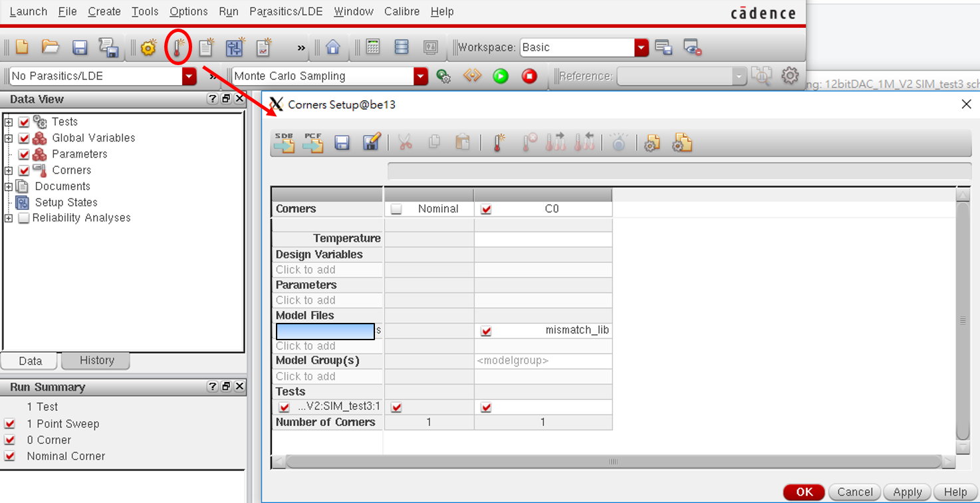This screenshot has width=980, height=503.
Task: Open the Calibre menu
Action: coord(402,11)
